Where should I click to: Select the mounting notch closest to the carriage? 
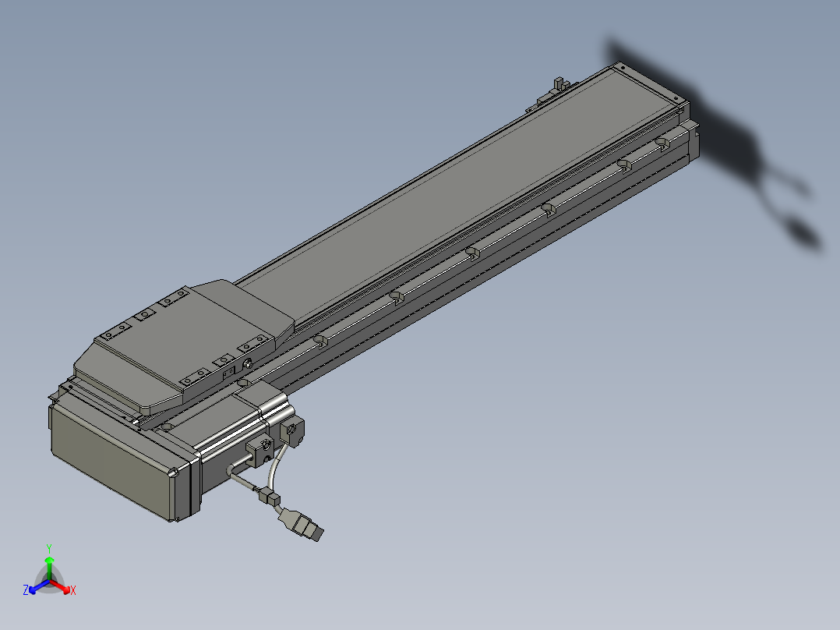[x=319, y=341]
